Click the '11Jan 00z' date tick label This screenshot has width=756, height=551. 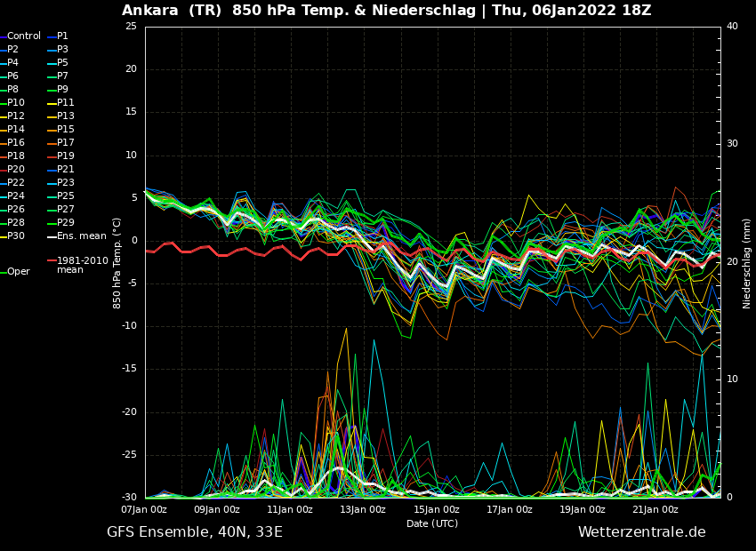point(290,509)
